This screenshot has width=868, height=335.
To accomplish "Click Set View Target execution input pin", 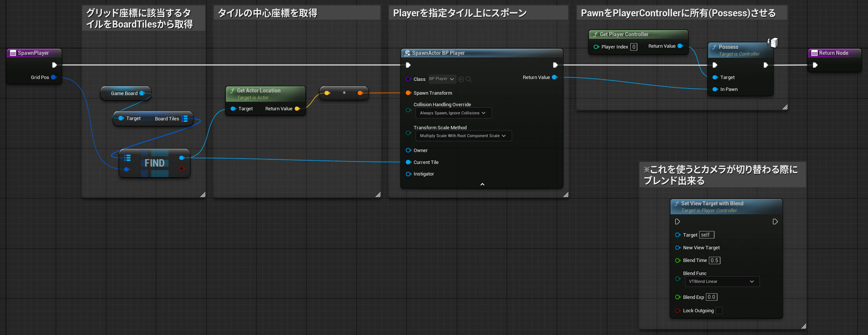I will coord(678,222).
